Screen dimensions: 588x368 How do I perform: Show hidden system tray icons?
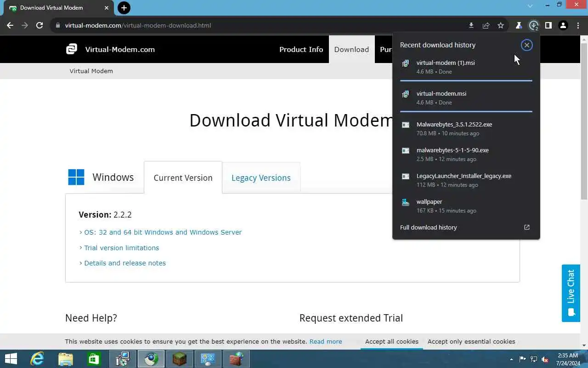(x=511, y=359)
